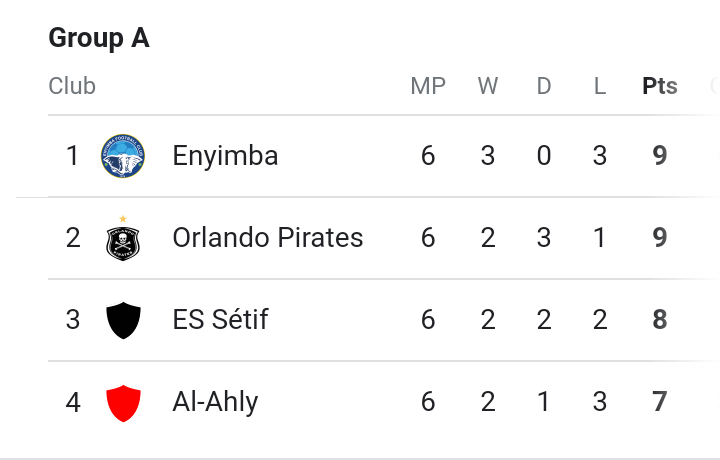The image size is (720, 460).
Task: Click Al-Ahly's 7 points value
Action: [660, 402]
